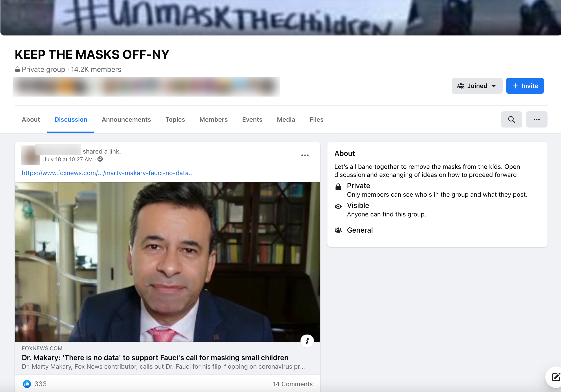Click the Dr. Makary article thumbnail image
The width and height of the screenshot is (561, 392).
167,262
